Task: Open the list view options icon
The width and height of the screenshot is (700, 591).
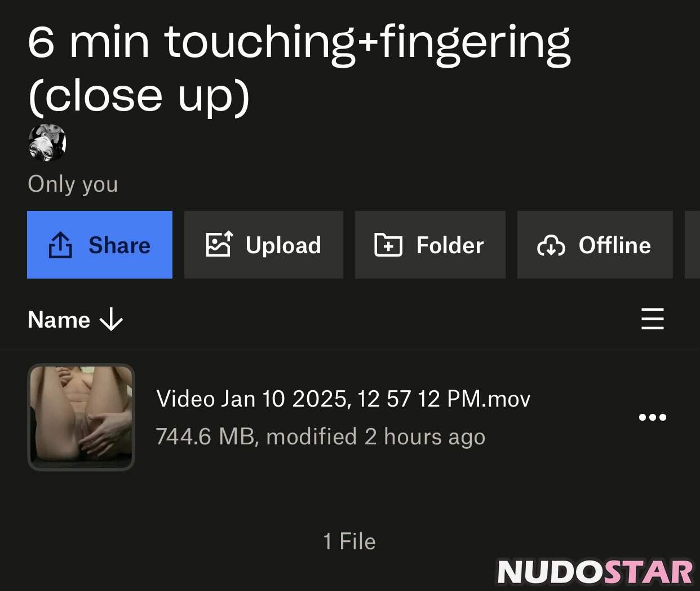Action: tap(652, 319)
